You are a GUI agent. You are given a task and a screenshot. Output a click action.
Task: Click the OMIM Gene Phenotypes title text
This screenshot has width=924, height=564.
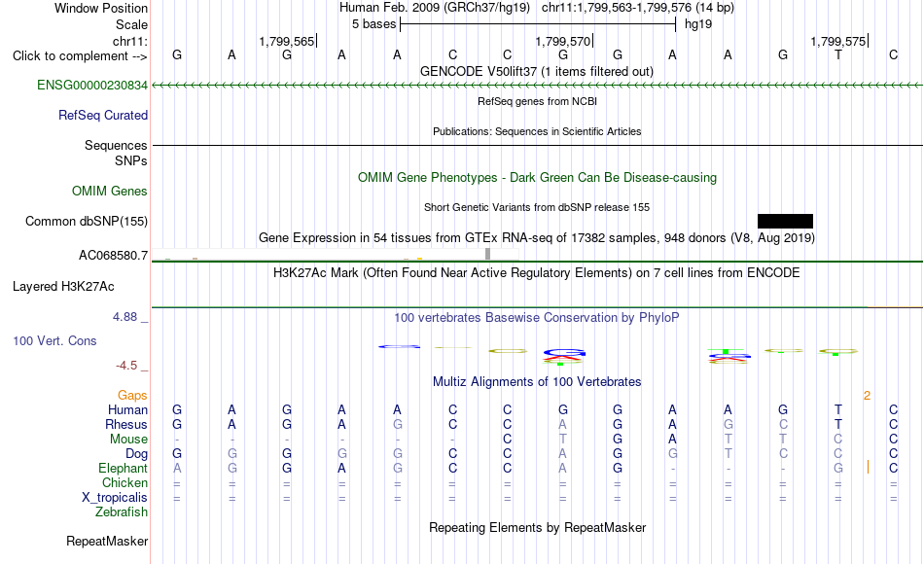pyautogui.click(x=537, y=177)
